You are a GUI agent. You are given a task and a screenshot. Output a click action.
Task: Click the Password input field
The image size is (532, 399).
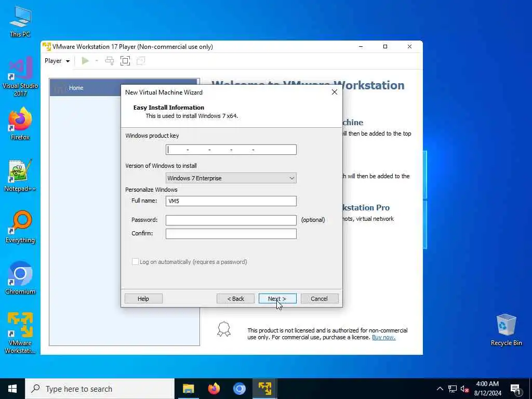click(x=231, y=220)
